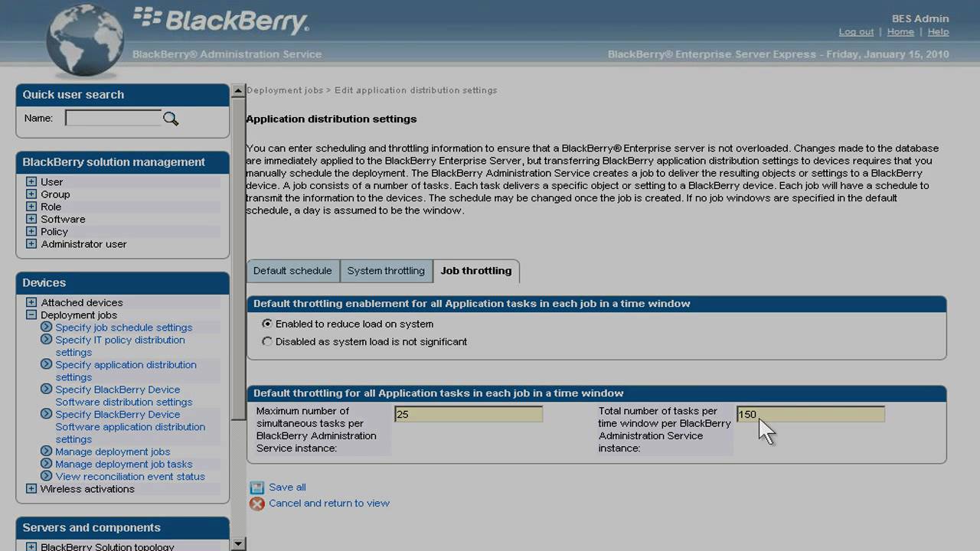
Task: Switch to the System throttling tab
Action: 386,271
